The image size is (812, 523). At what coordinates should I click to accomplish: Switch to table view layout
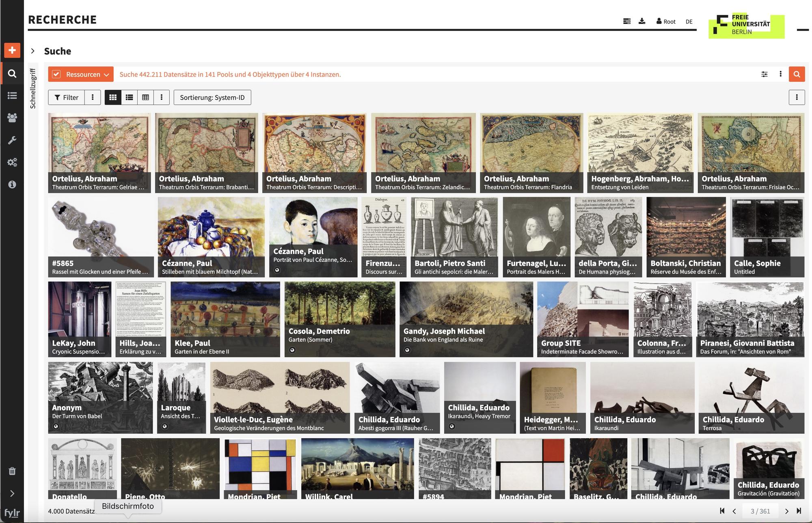coord(145,97)
